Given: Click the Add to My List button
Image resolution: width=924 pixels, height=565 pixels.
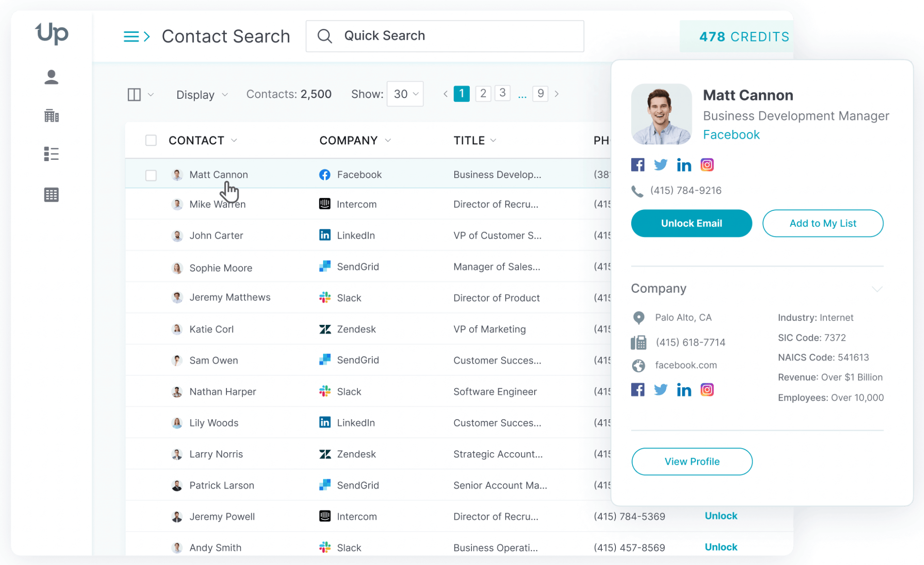Looking at the screenshot, I should (x=823, y=223).
